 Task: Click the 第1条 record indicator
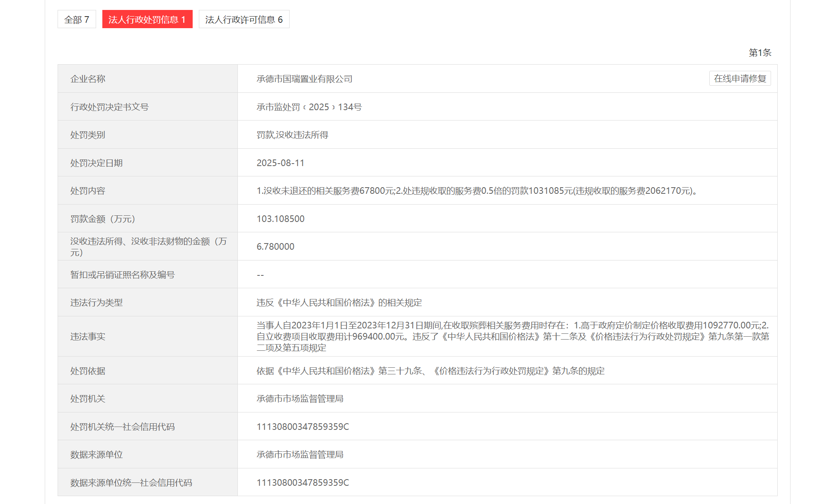(x=760, y=53)
